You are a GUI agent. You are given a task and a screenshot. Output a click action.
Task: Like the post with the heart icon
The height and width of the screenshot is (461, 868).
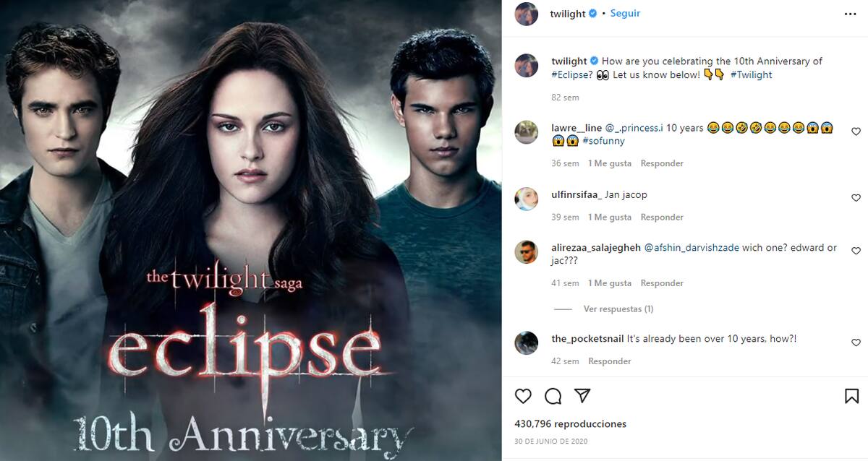(523, 396)
